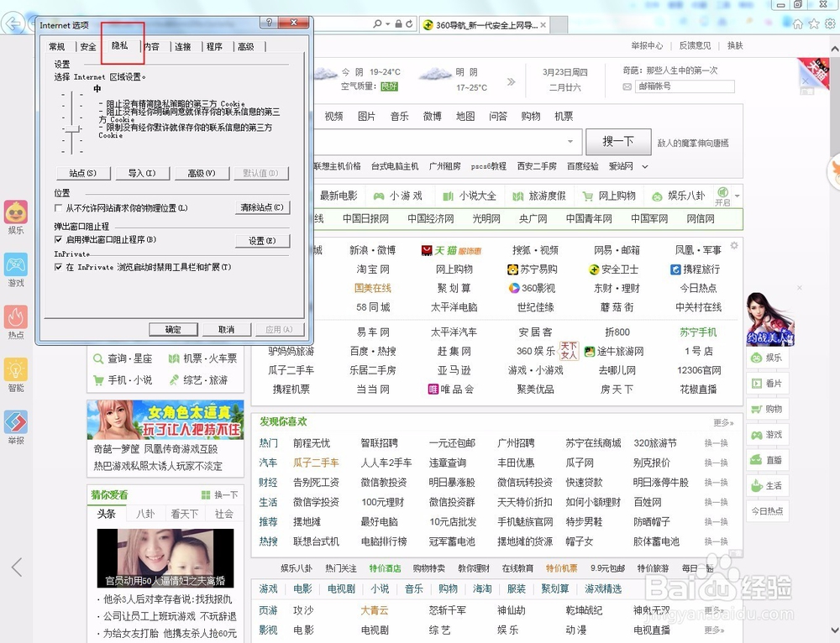Click the 举报中心 link at the top
Image resolution: width=840 pixels, height=643 pixels.
click(x=647, y=45)
